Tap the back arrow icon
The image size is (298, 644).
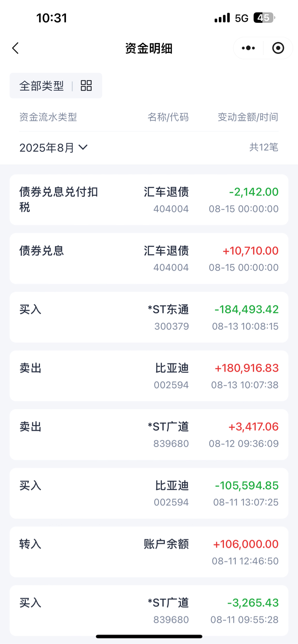[16, 48]
